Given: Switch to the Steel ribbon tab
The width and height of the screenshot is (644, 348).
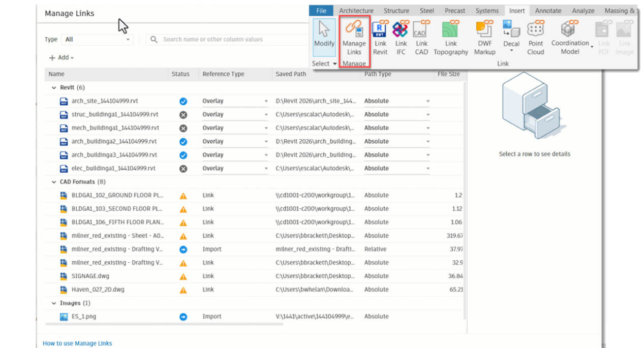Looking at the screenshot, I should (427, 11).
